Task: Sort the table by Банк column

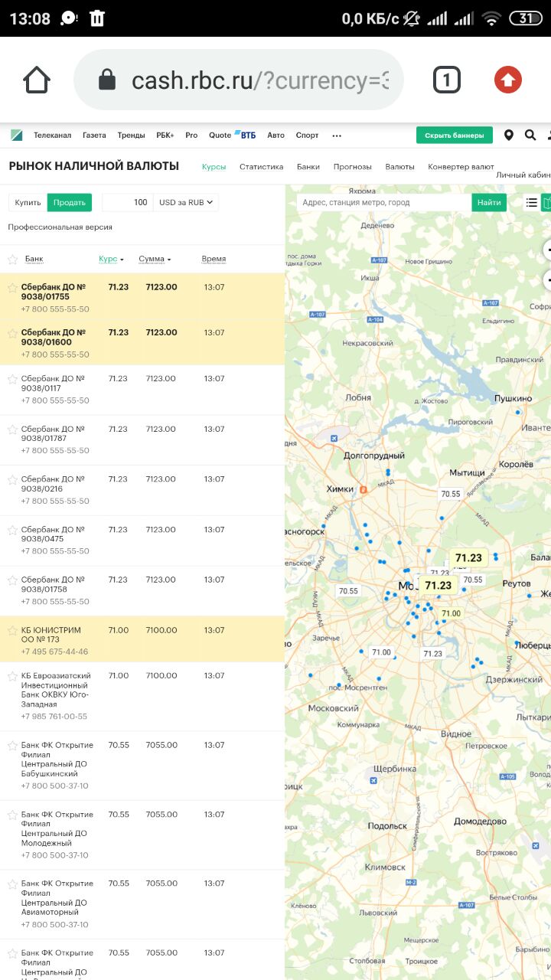Action: pyautogui.click(x=34, y=259)
